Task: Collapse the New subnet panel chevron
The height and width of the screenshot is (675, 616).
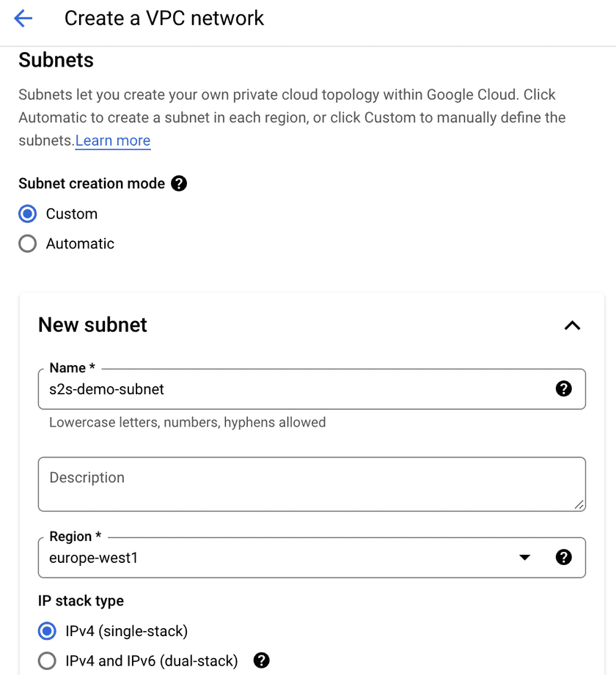Action: (572, 325)
